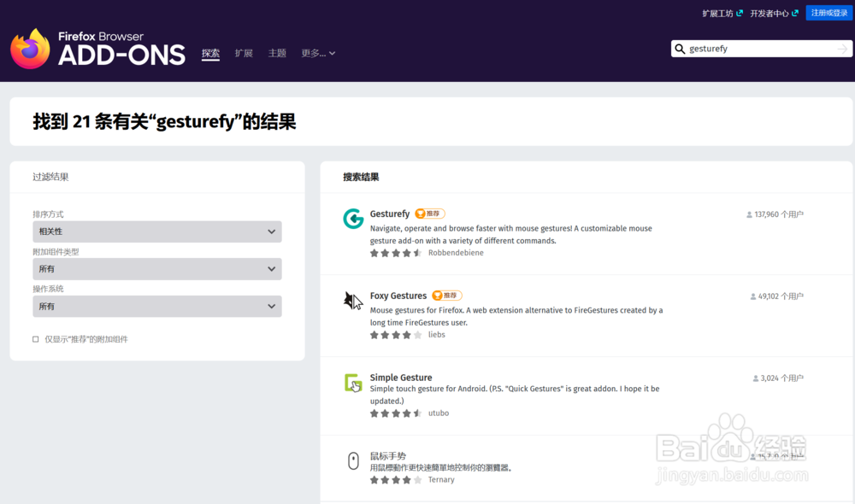Click the 搜索结果 heading
The height and width of the screenshot is (504, 855).
tap(361, 177)
